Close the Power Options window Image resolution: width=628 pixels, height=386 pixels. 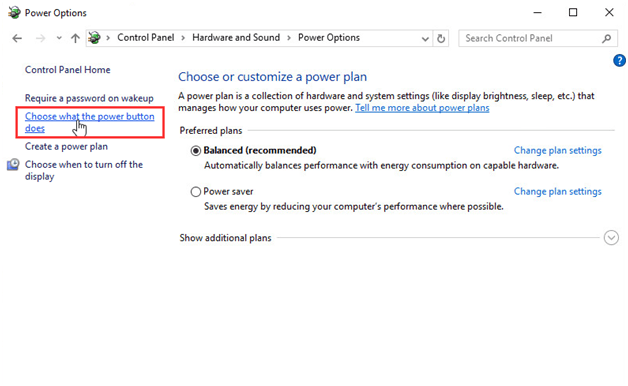coord(609,12)
